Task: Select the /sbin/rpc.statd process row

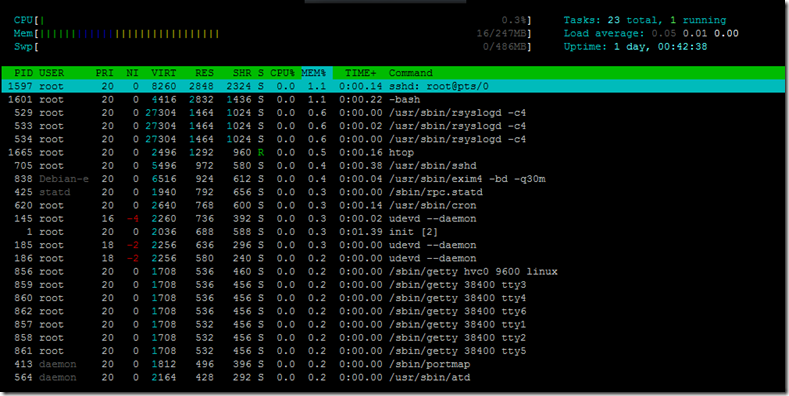Action: pos(393,192)
